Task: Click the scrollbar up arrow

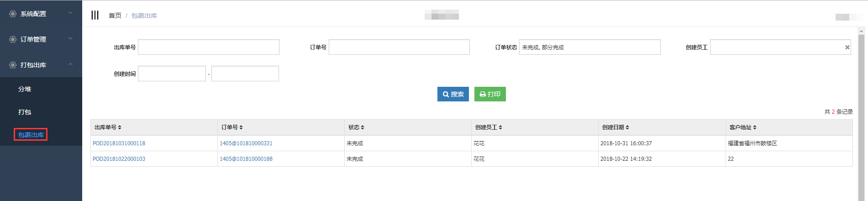Action: (862, 32)
